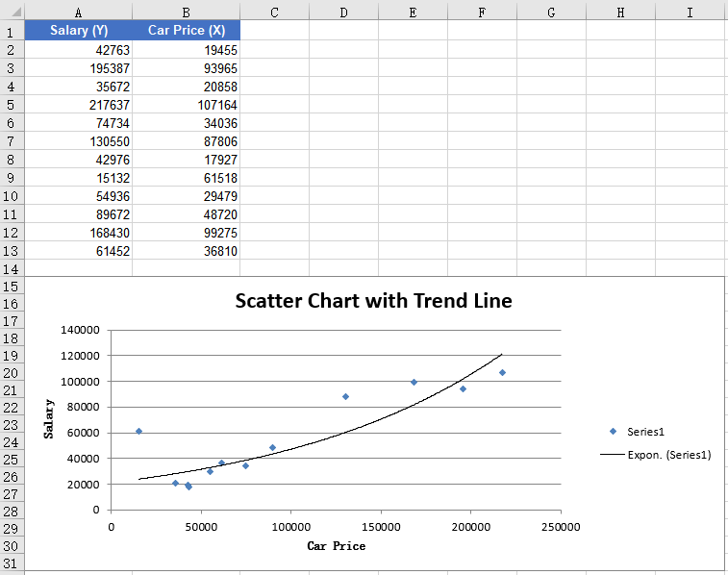Select column F header
728x575 pixels.
482,12
